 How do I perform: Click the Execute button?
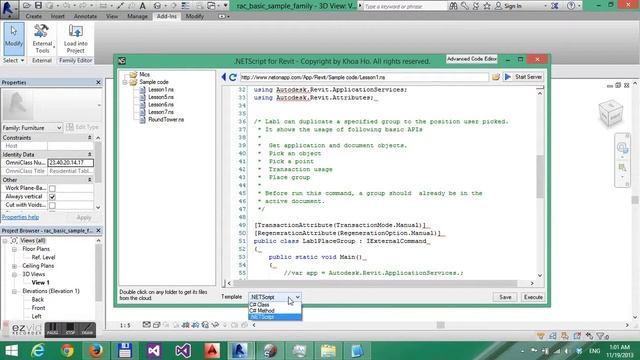(533, 297)
